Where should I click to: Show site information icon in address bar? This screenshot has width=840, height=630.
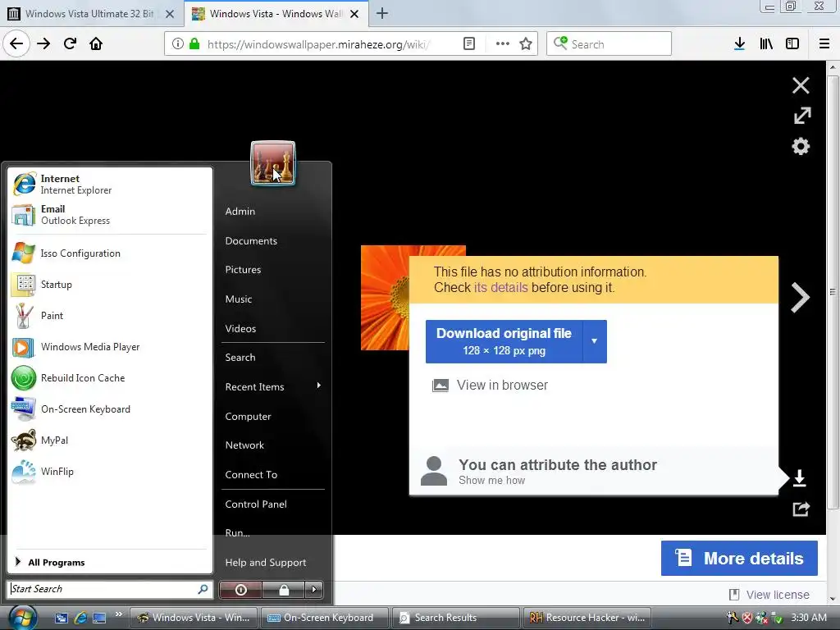tap(178, 44)
